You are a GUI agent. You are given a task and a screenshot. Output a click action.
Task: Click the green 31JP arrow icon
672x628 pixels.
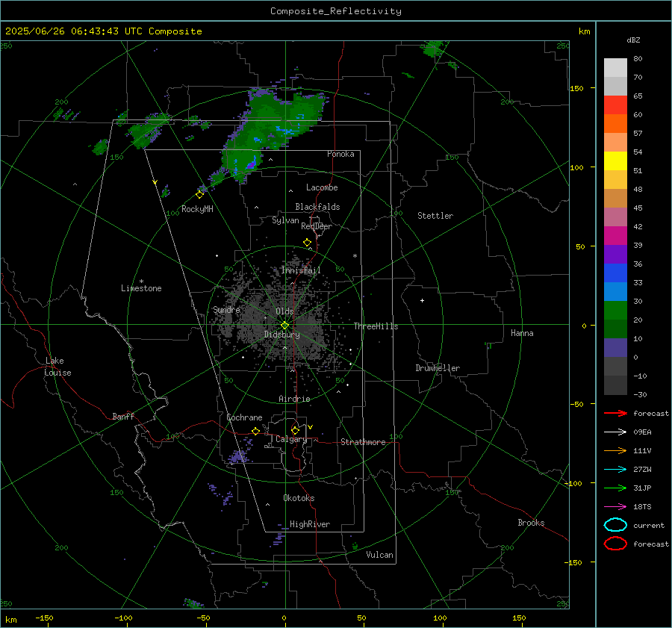[x=615, y=488]
